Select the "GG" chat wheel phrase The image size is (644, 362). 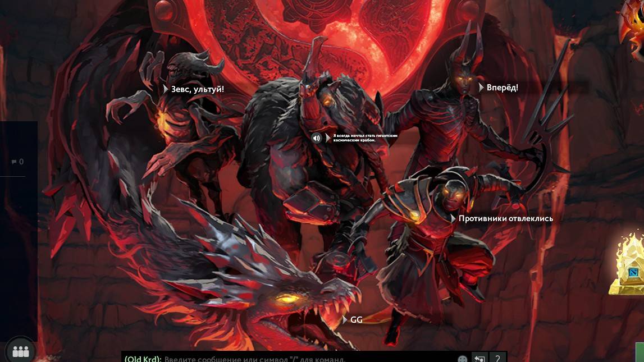tap(356, 320)
